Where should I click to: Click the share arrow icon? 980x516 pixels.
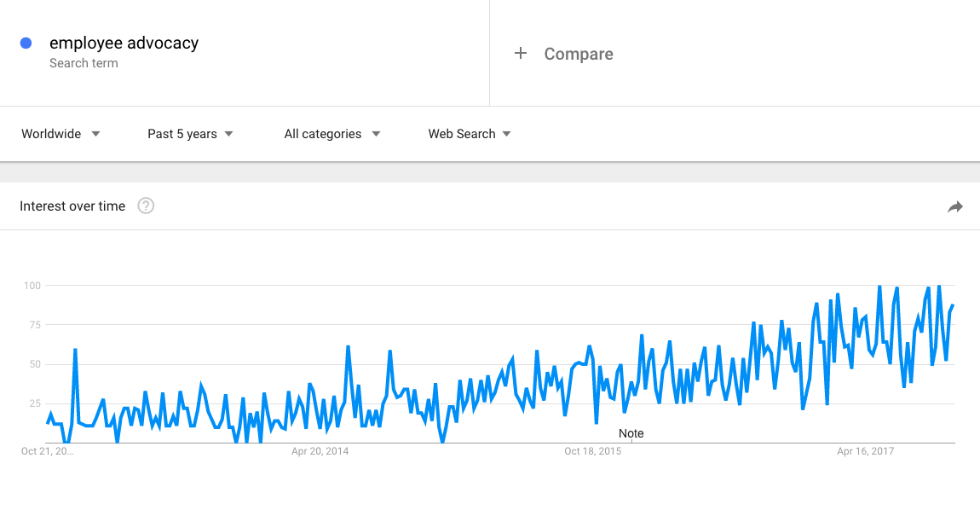pyautogui.click(x=955, y=207)
